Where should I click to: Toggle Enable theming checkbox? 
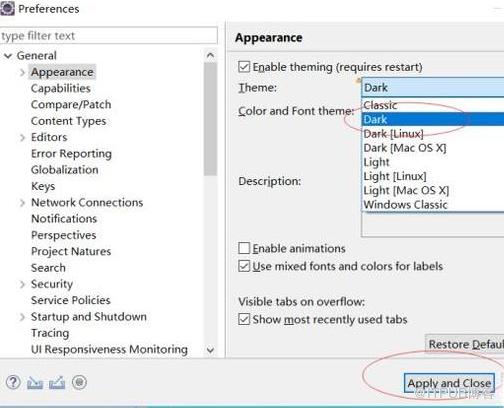click(x=244, y=67)
